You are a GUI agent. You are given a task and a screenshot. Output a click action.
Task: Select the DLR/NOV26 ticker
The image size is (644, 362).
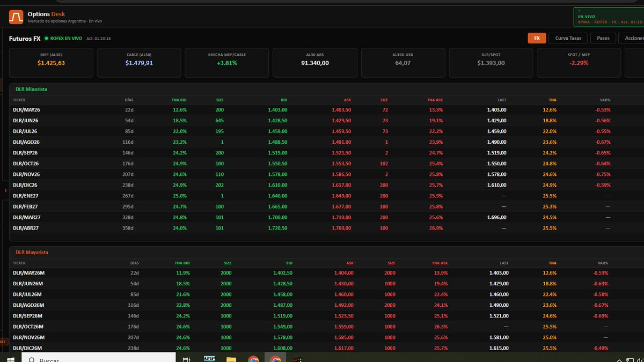tap(26, 174)
